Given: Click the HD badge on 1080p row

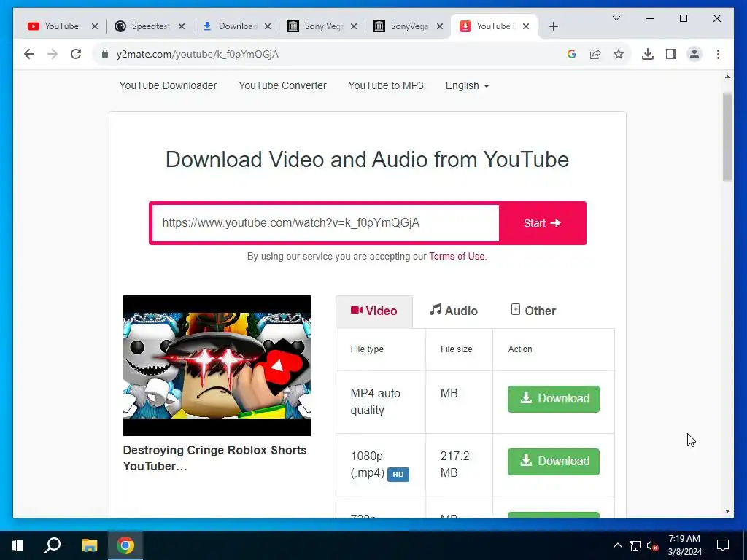Looking at the screenshot, I should point(398,474).
